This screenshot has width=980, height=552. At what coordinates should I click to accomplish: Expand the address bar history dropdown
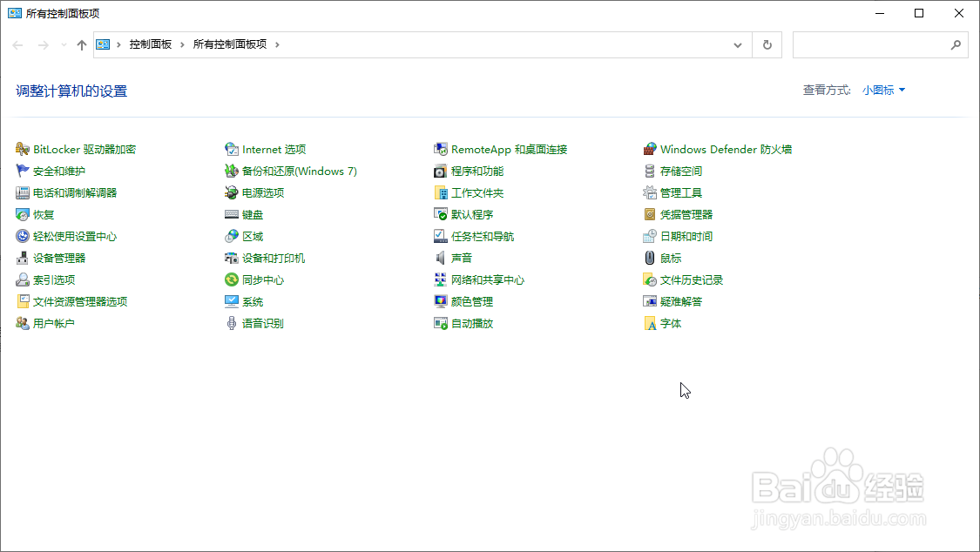tap(738, 45)
